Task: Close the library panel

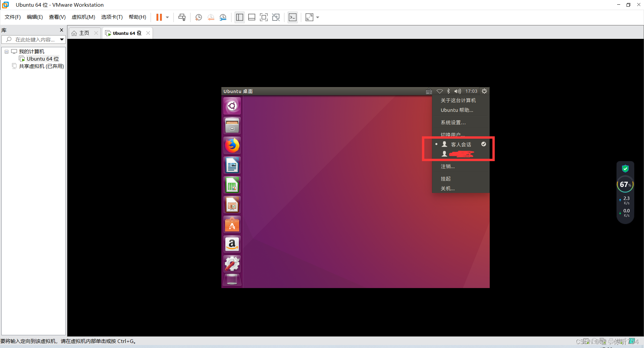Action: pos(61,30)
